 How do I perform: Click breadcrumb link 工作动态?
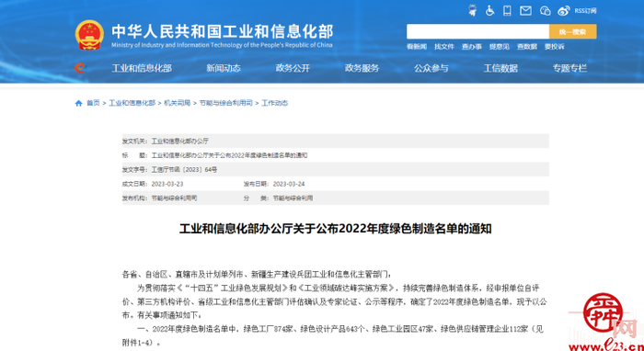coord(275,103)
